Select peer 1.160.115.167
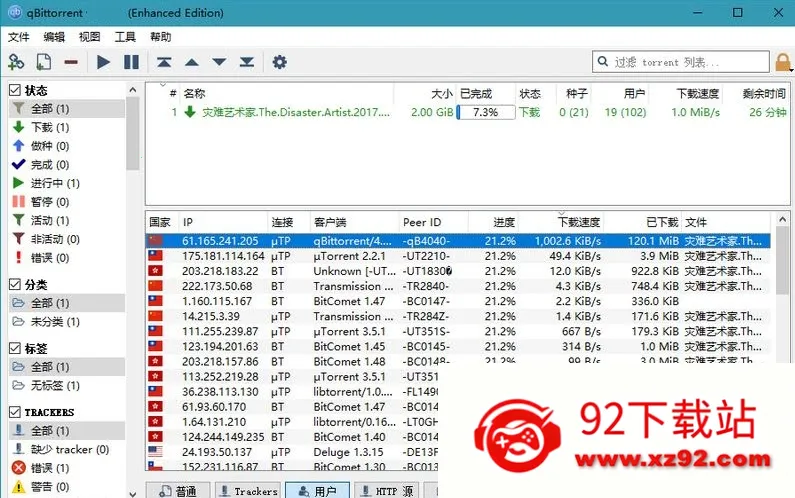 coord(458,301)
